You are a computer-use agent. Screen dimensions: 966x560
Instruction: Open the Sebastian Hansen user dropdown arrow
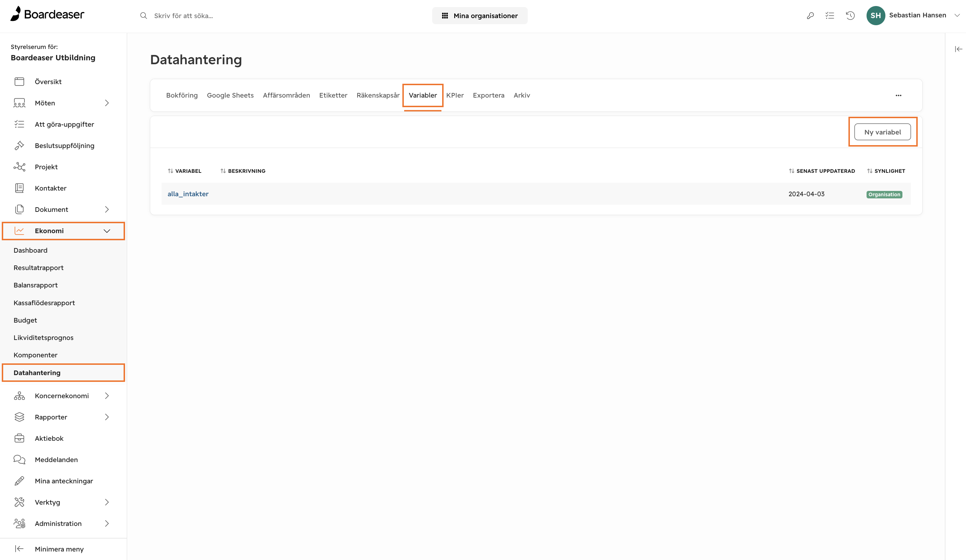point(957,15)
